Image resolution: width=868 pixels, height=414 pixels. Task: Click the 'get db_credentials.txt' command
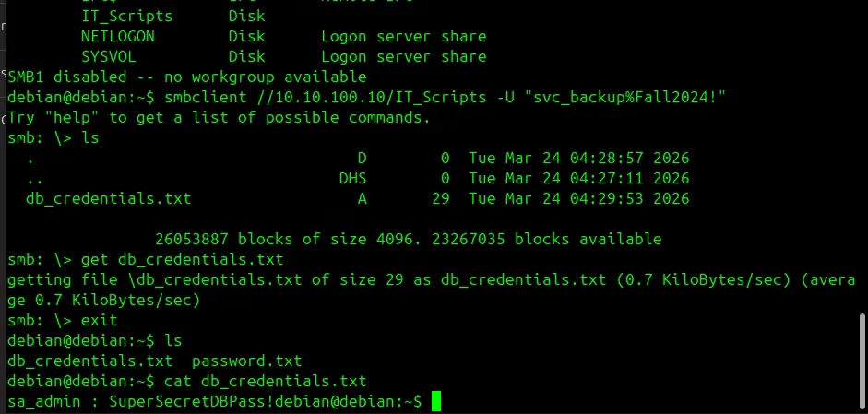coord(182,260)
